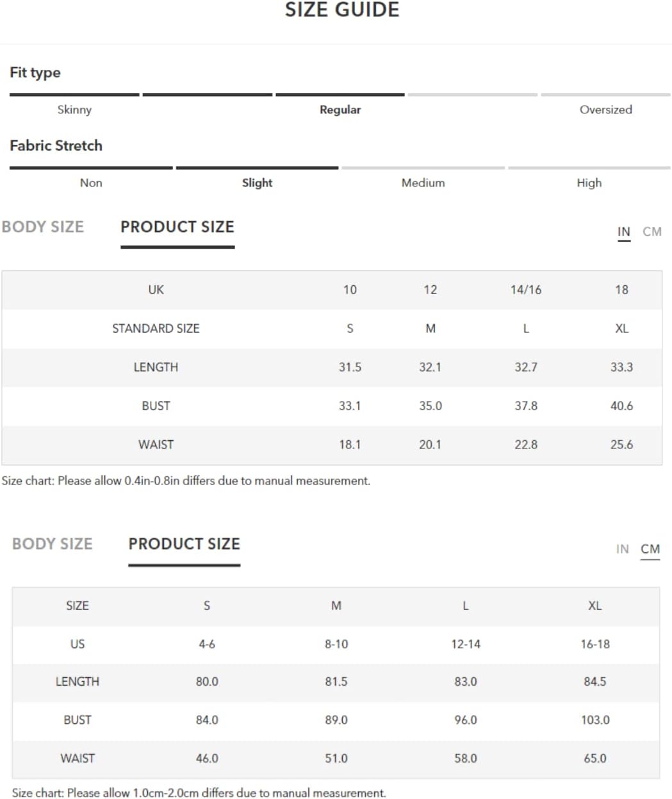Click Non label under Fabric Stretch

[x=91, y=183]
